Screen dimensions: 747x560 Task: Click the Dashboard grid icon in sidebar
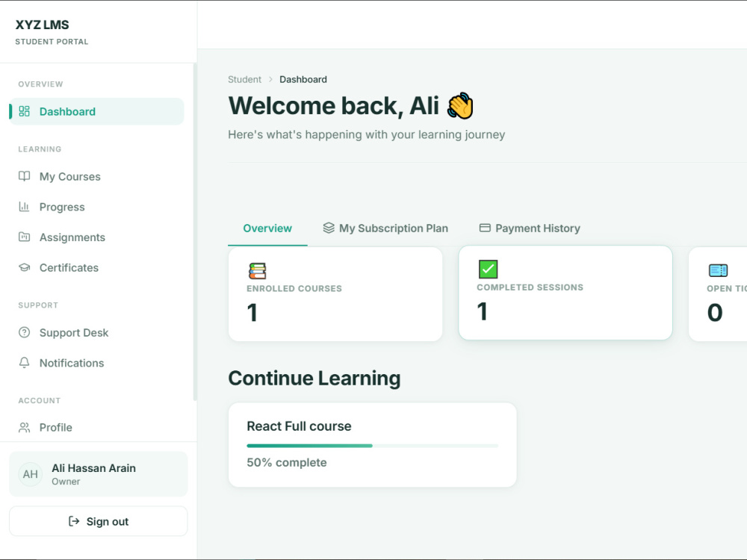pos(25,111)
